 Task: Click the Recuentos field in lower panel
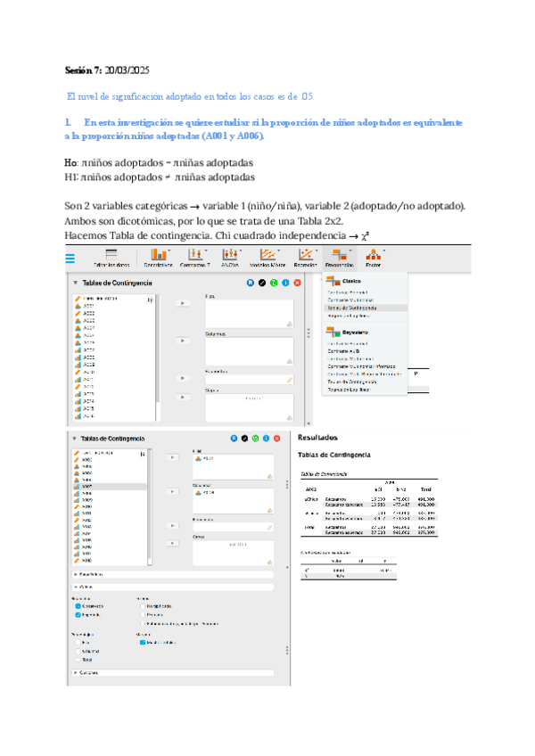233,528
